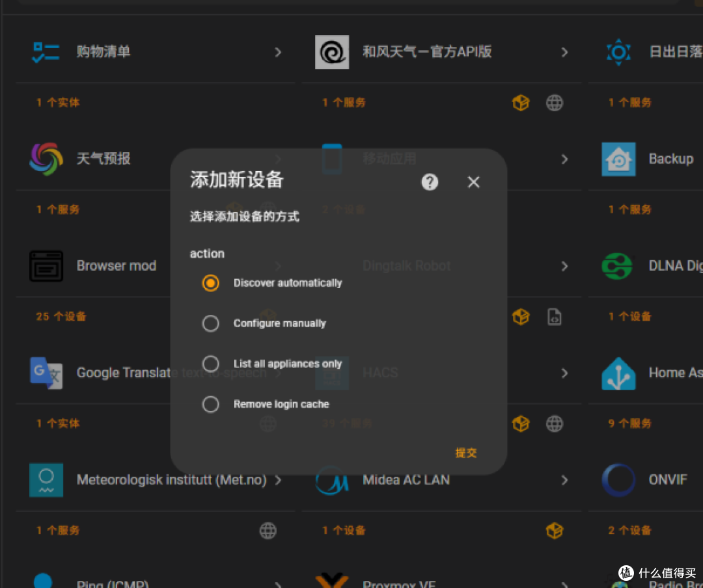The image size is (703, 588).
Task: Choose List all appliances only option
Action: 210,364
